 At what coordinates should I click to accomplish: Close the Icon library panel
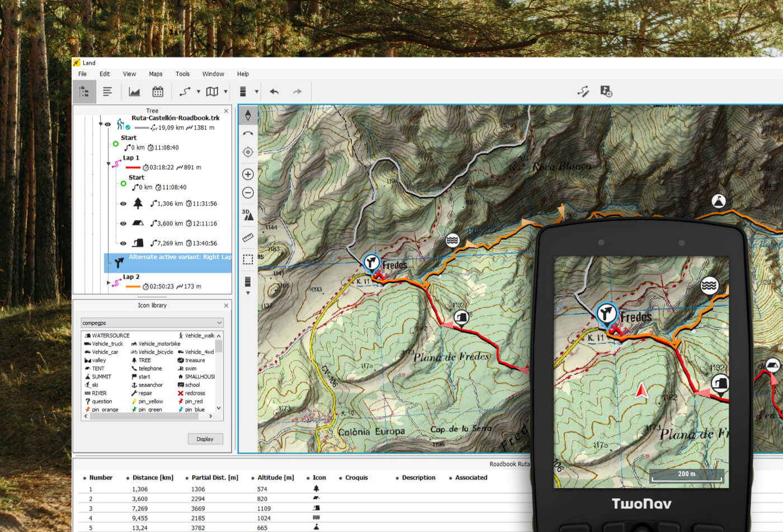(226, 306)
